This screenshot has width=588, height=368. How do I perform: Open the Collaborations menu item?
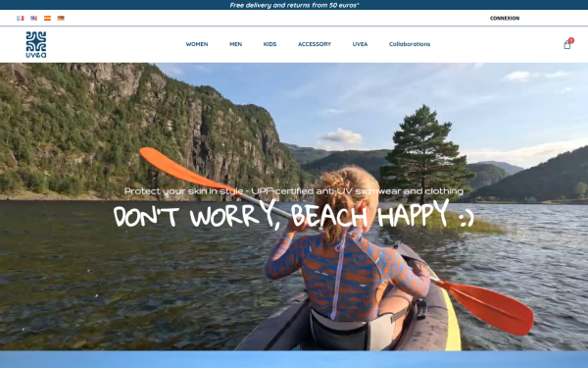coord(410,44)
